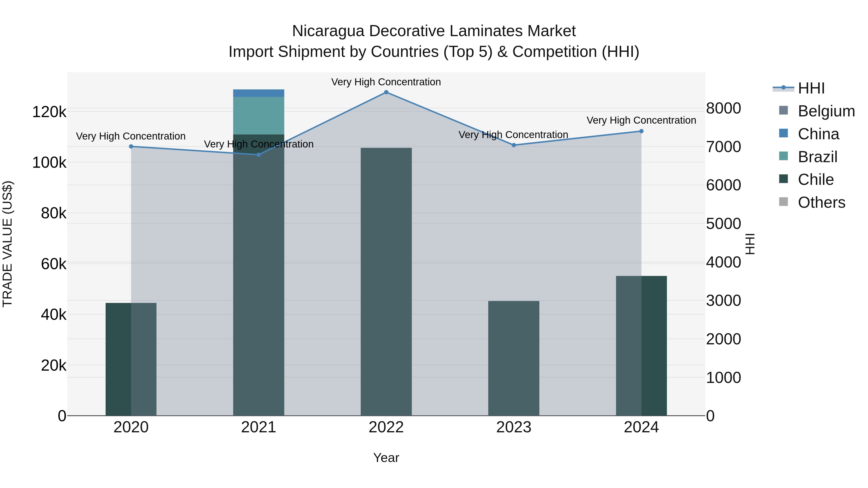Toggle the Belgium legend entry
This screenshot has height=488, width=868.
[817, 111]
